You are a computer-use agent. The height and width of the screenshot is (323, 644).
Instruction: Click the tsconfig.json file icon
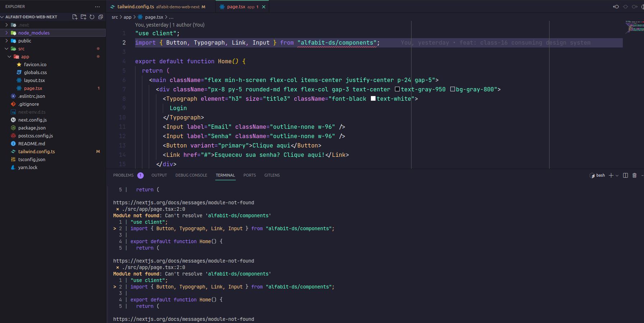click(x=13, y=159)
